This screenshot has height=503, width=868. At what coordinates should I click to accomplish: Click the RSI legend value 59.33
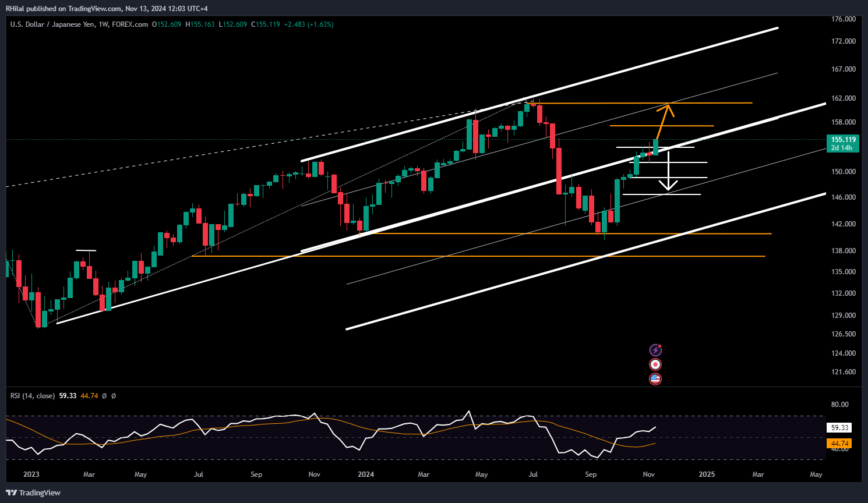(68, 396)
